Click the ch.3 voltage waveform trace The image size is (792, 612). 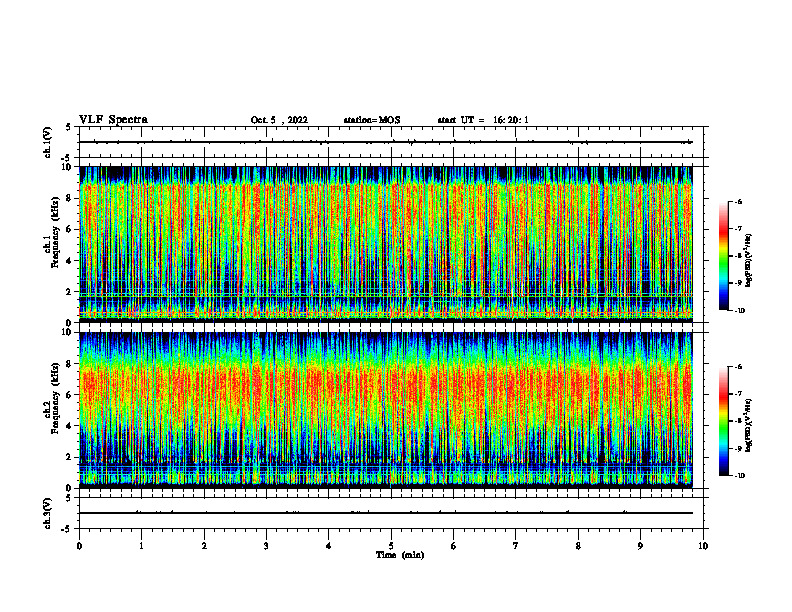[386, 513]
